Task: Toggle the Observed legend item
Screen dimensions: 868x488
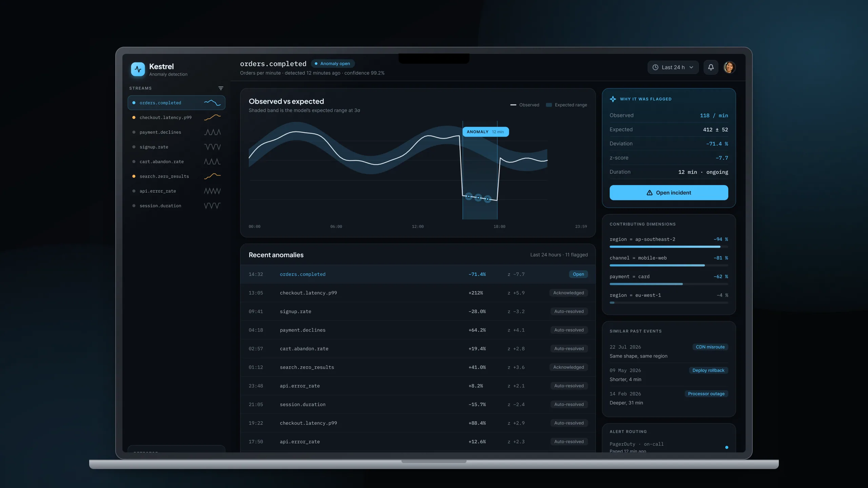Action: tap(525, 105)
